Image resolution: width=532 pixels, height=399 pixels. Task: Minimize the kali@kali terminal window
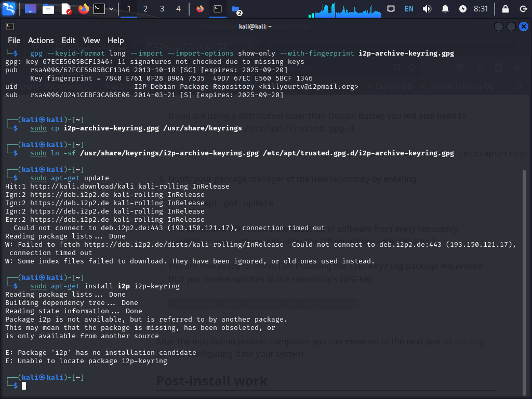498,26
